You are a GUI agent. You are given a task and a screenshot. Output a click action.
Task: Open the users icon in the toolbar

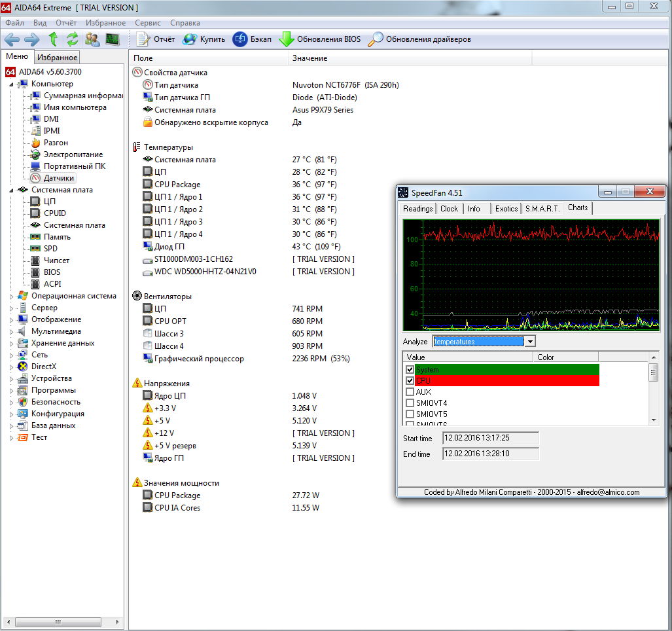pos(92,39)
